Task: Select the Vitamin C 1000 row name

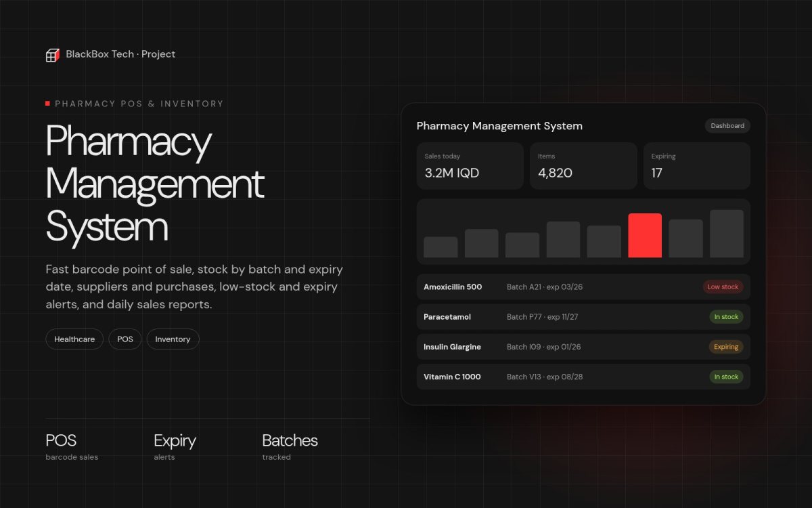Action: click(452, 377)
